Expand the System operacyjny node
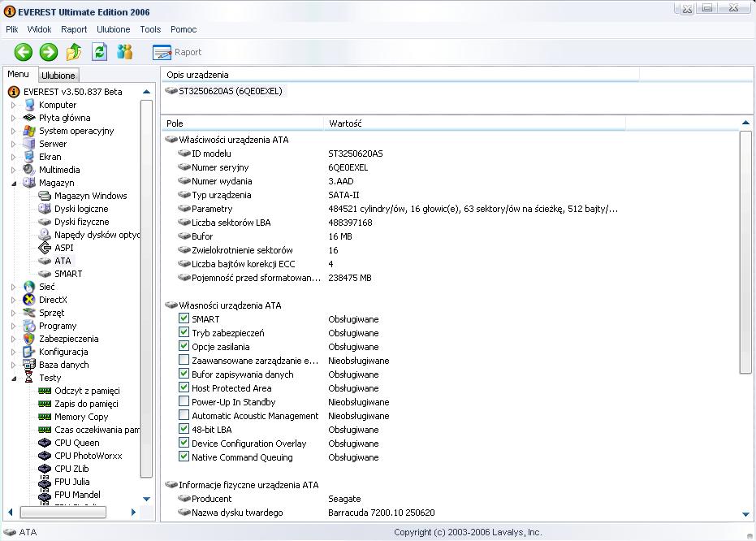 coord(14,131)
